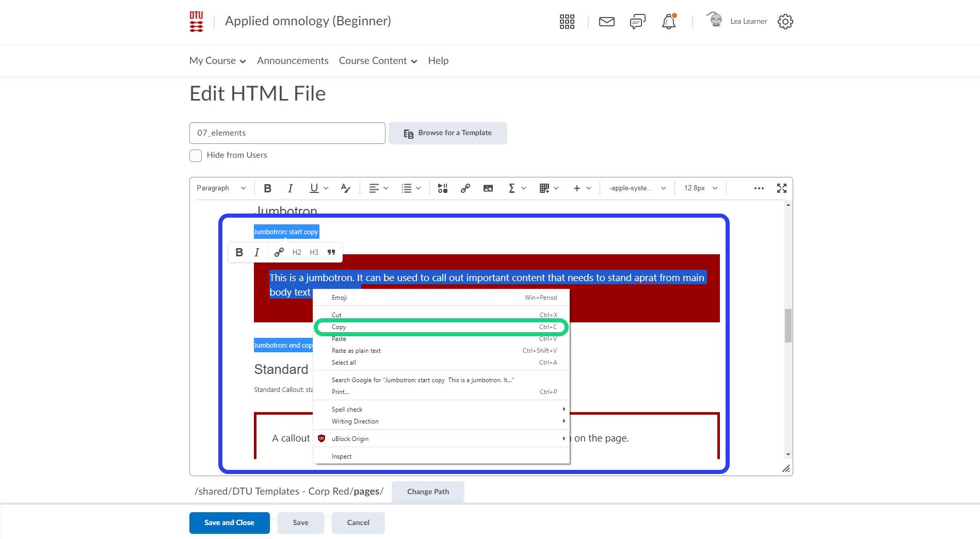Expand the My Course menu

(217, 61)
